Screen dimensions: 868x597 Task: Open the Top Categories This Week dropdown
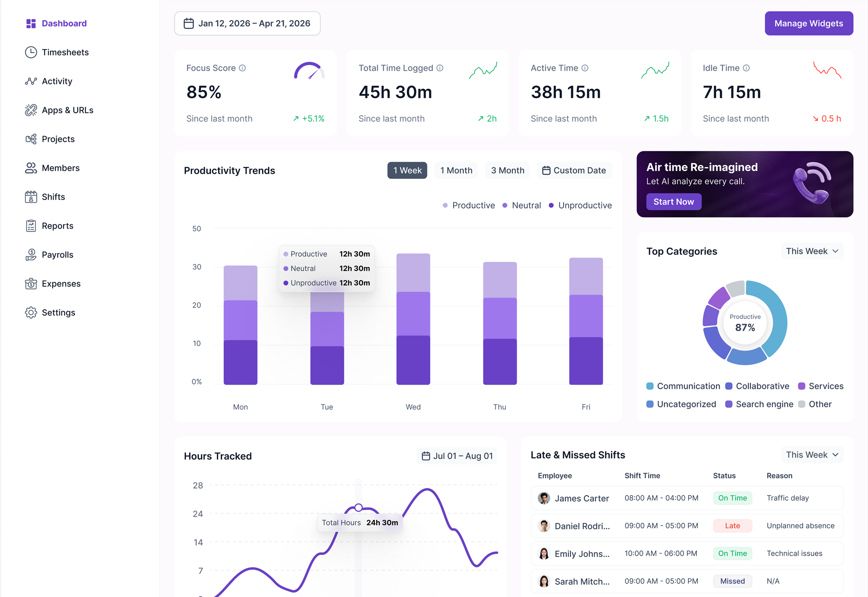812,251
